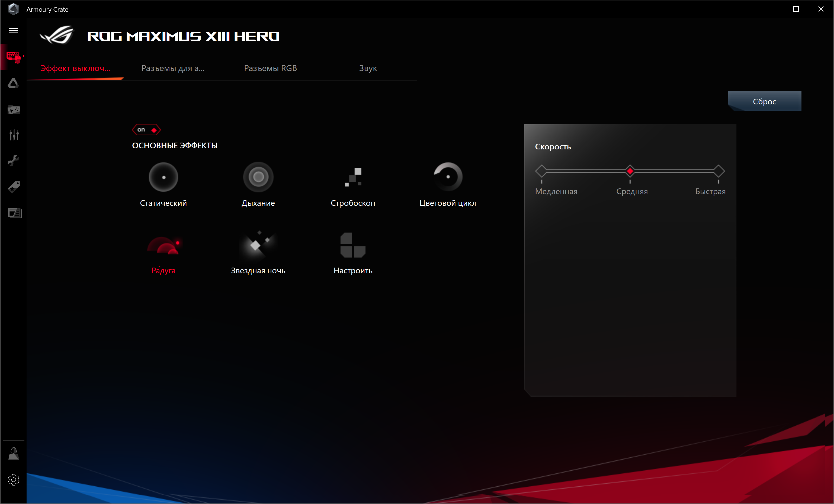Open the Разъемы для а... tab
Screen dimensions: 834x504
[173, 68]
